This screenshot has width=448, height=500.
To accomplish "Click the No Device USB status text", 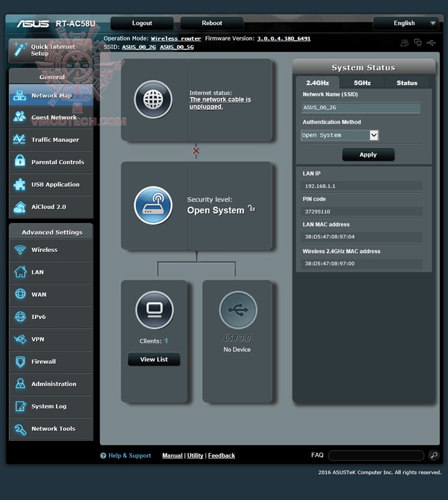I will (237, 350).
